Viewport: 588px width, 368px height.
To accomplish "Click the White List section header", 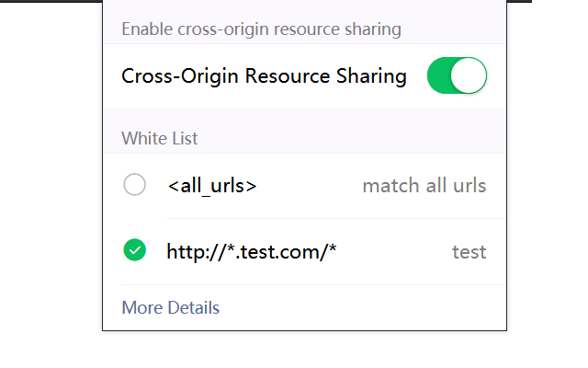I will 159,138.
